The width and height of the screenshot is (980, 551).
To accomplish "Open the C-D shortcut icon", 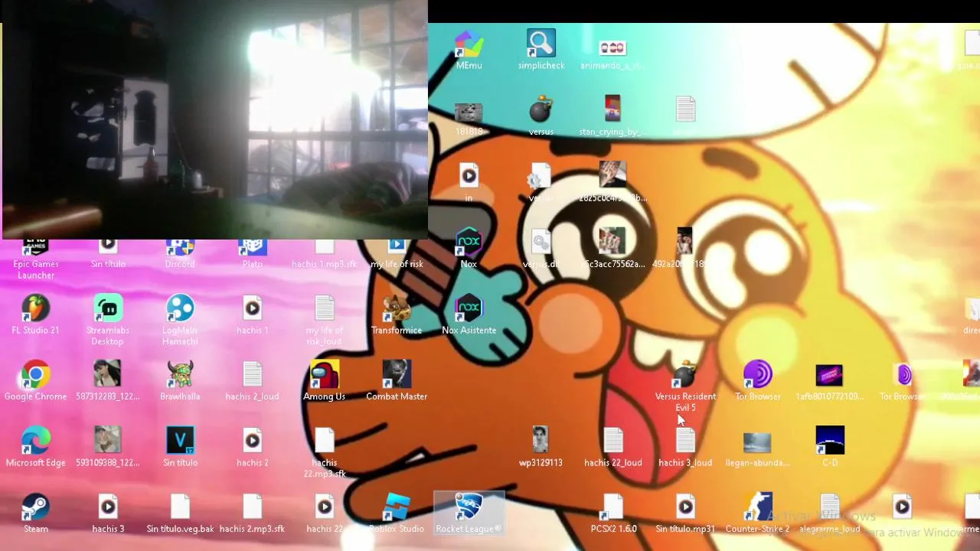I will coord(830,448).
